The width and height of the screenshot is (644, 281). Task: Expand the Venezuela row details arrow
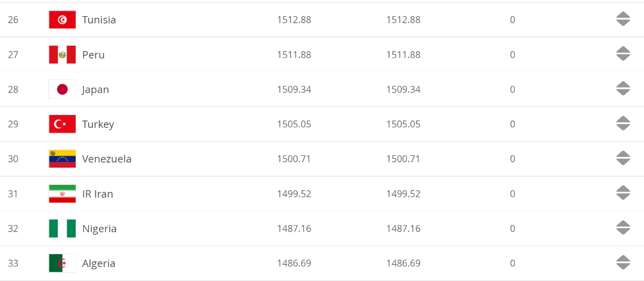(623, 158)
